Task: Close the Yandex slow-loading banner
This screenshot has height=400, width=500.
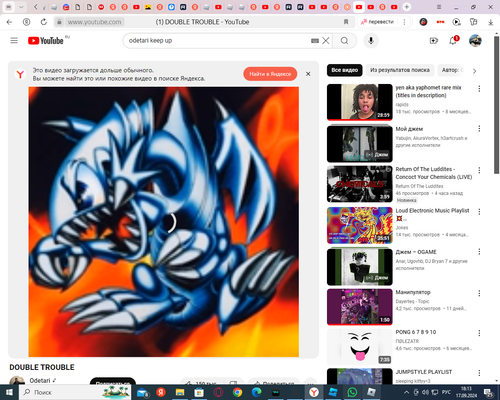Action: pos(308,74)
